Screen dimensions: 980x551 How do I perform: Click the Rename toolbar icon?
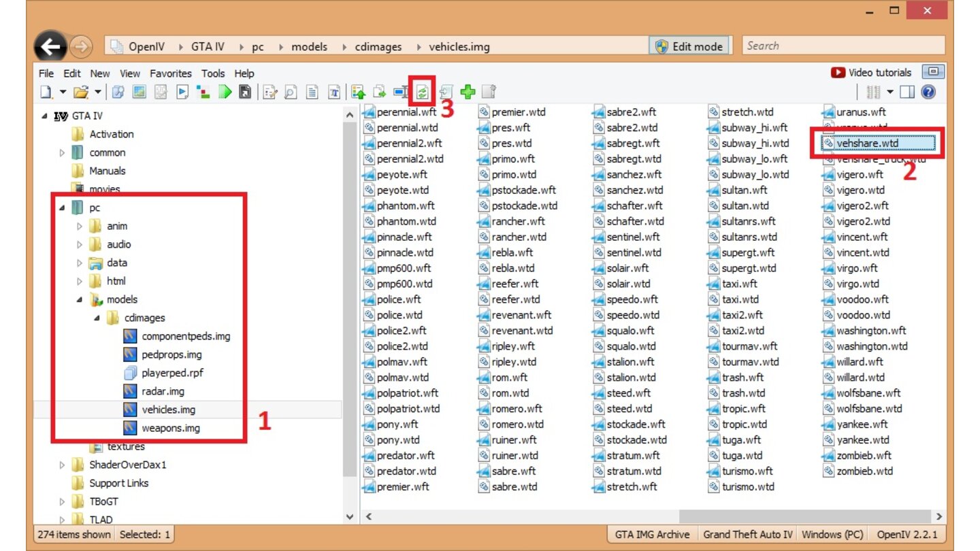402,92
